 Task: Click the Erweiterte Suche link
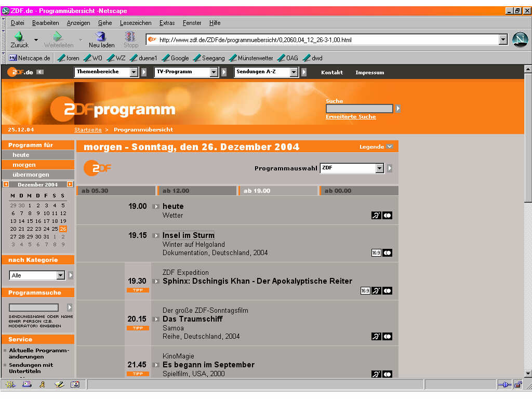(x=351, y=117)
